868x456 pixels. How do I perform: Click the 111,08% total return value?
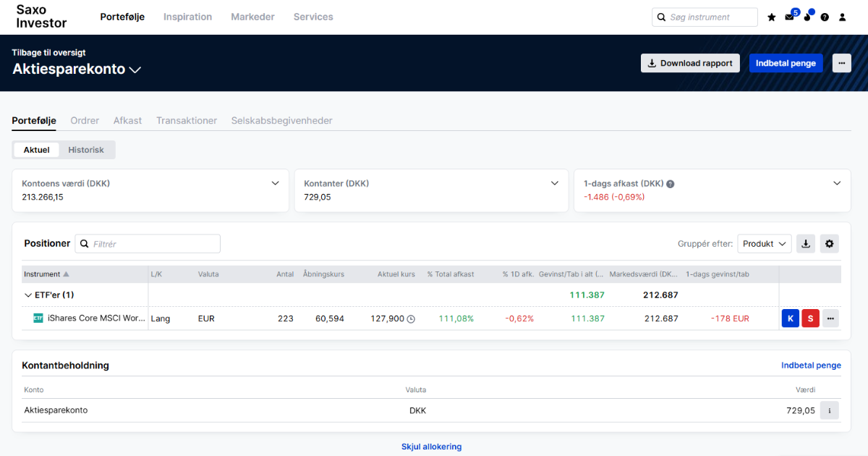(455, 318)
